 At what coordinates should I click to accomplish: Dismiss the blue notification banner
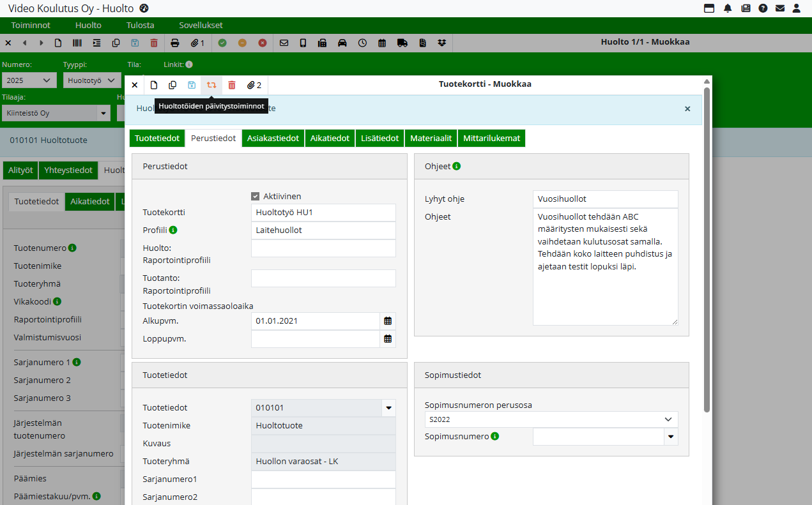click(687, 109)
